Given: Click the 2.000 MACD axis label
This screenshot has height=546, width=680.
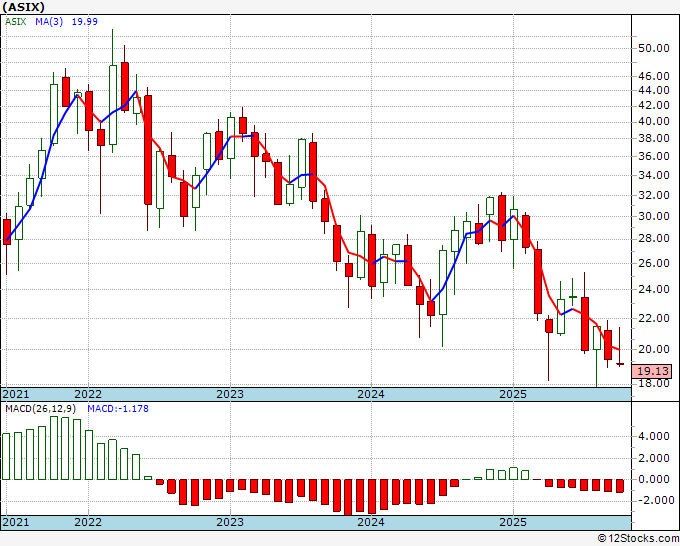Looking at the screenshot, I should click(654, 458).
